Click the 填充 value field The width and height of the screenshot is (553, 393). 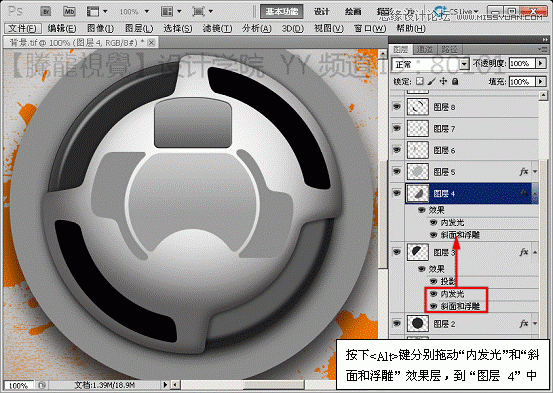522,81
